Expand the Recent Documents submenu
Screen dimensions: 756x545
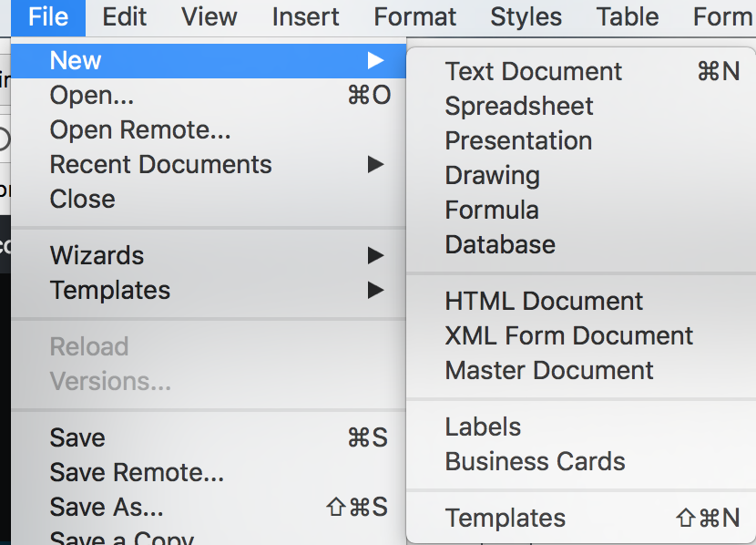209,165
